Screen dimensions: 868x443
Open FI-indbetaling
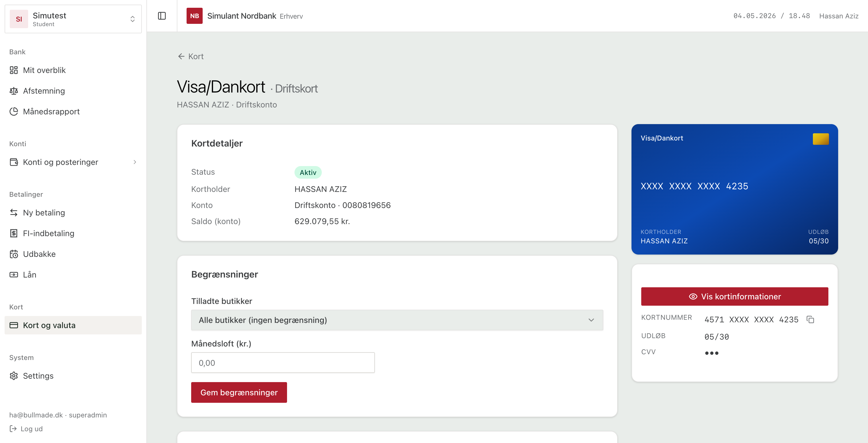pos(73,233)
